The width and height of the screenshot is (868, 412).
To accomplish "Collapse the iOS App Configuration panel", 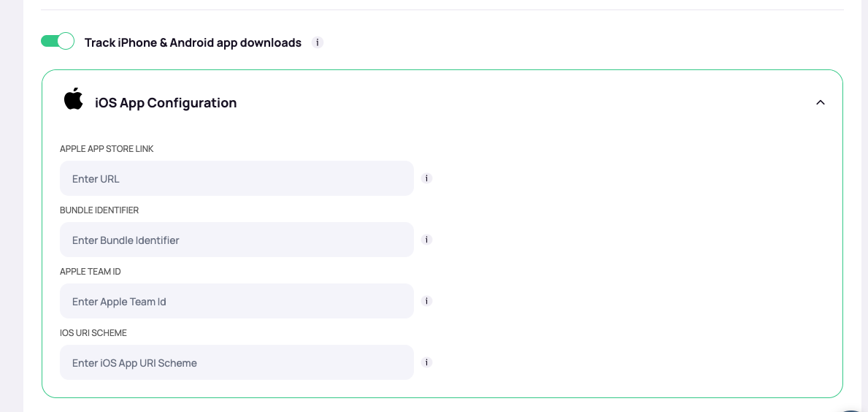I will click(x=820, y=102).
